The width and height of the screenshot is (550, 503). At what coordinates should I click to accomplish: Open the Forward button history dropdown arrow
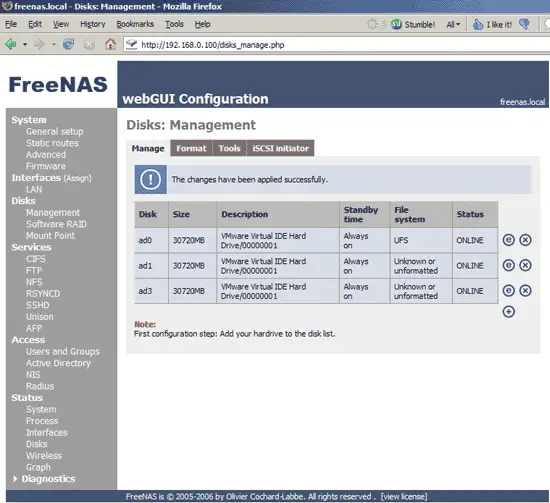tap(53, 45)
